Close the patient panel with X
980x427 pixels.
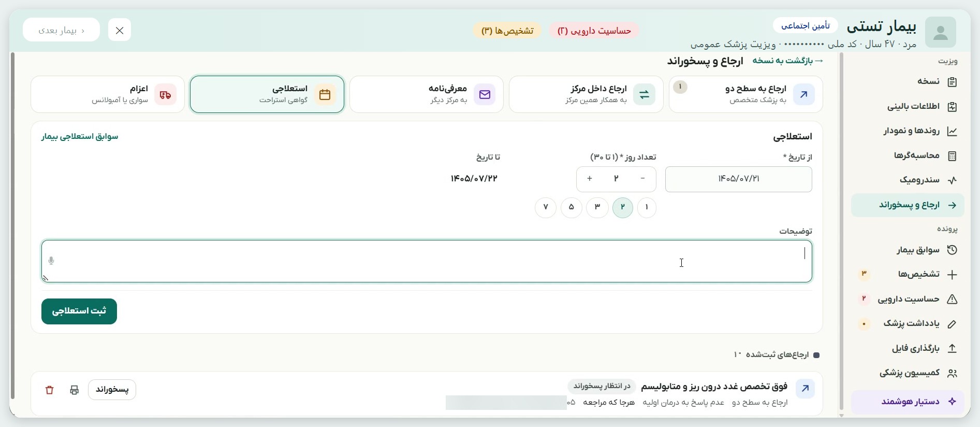coord(120,30)
